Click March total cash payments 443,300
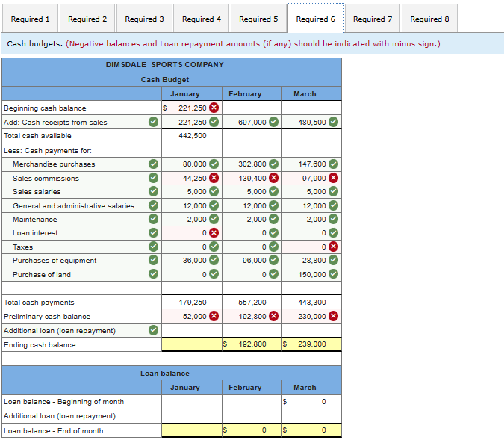The height and width of the screenshot is (443, 504). tap(312, 303)
